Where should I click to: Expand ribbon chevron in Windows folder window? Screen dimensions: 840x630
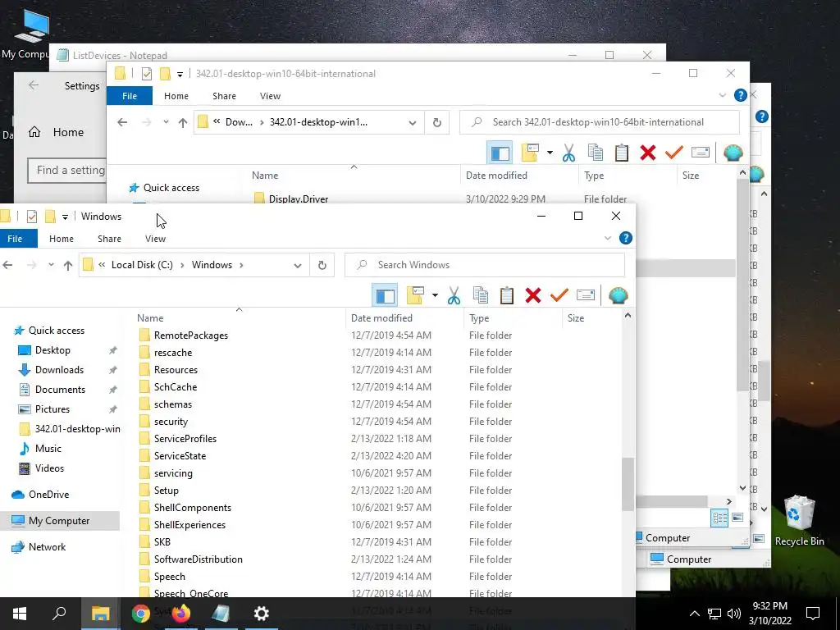(608, 238)
